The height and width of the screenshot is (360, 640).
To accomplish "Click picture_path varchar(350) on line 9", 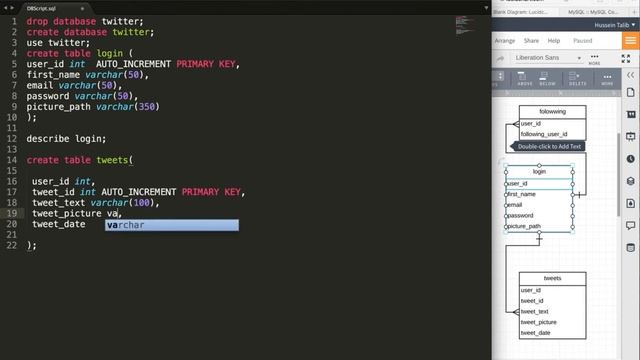I will coord(93,107).
